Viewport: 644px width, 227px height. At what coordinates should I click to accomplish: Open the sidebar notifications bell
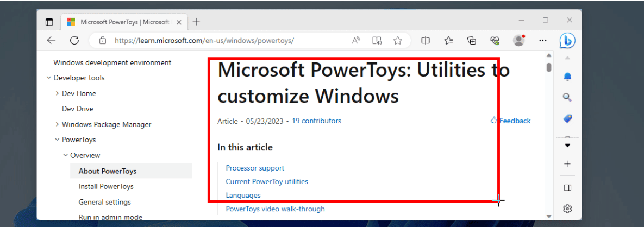coord(567,77)
